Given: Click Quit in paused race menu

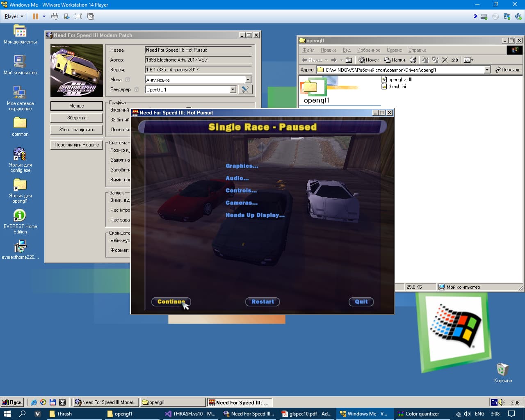Looking at the screenshot, I should click(361, 302).
